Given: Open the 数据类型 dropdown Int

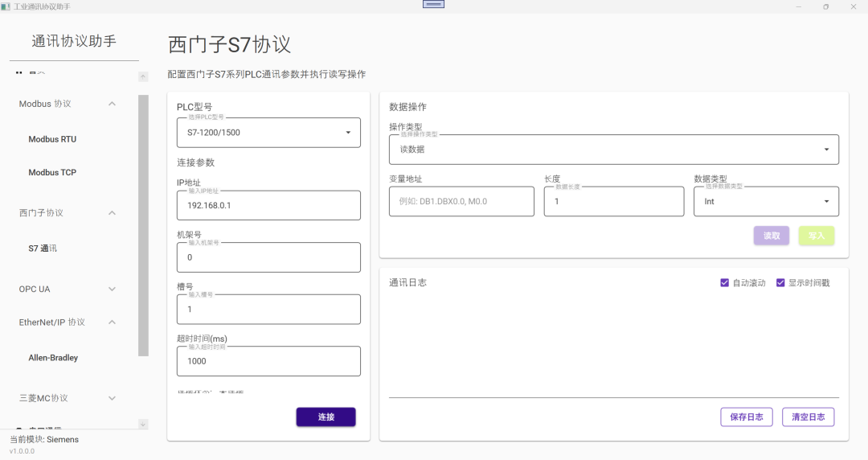Looking at the screenshot, I should tap(766, 201).
